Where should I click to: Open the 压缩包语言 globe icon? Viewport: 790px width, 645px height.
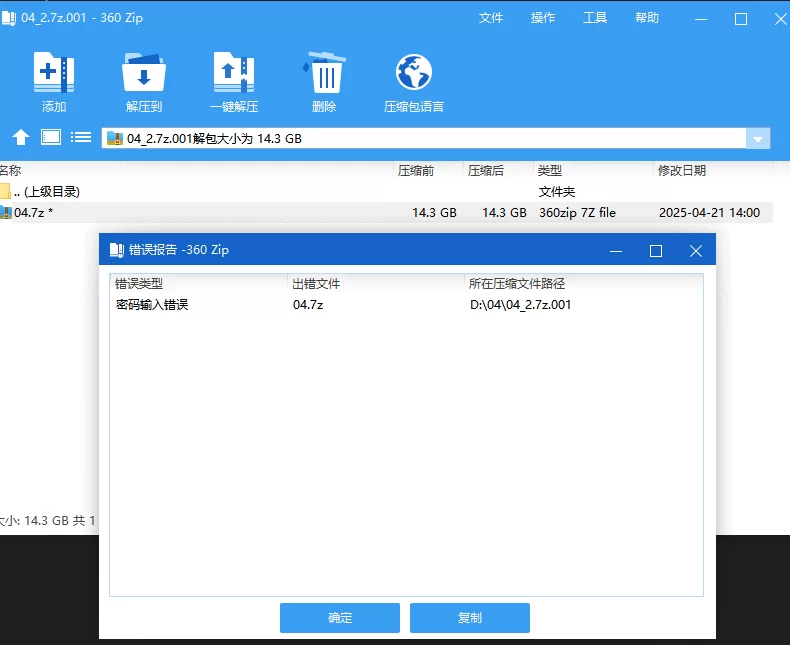pyautogui.click(x=414, y=73)
